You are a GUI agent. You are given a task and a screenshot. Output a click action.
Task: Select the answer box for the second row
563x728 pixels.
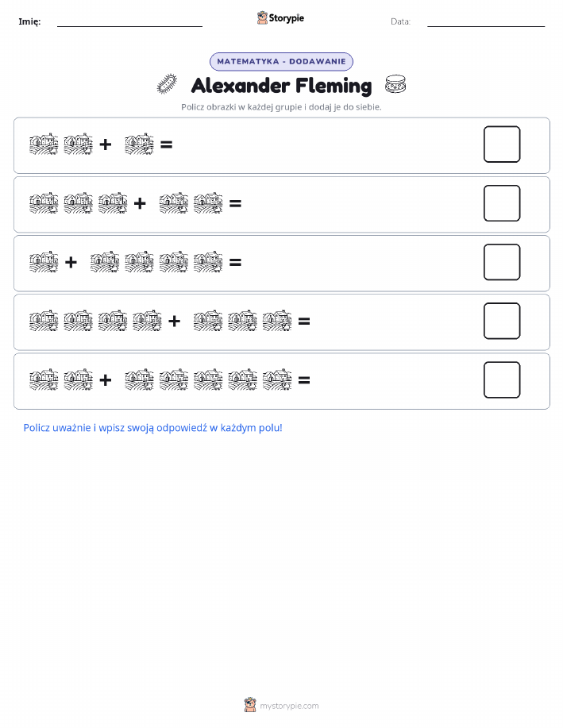(x=502, y=203)
